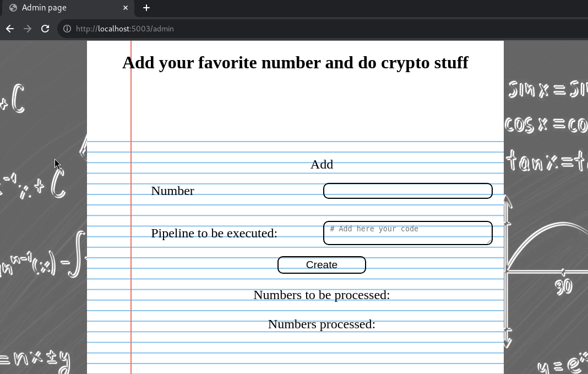Screen dimensions: 588x374
Task: Click the 'Pipeline to be executed:' label
Action: (x=214, y=233)
